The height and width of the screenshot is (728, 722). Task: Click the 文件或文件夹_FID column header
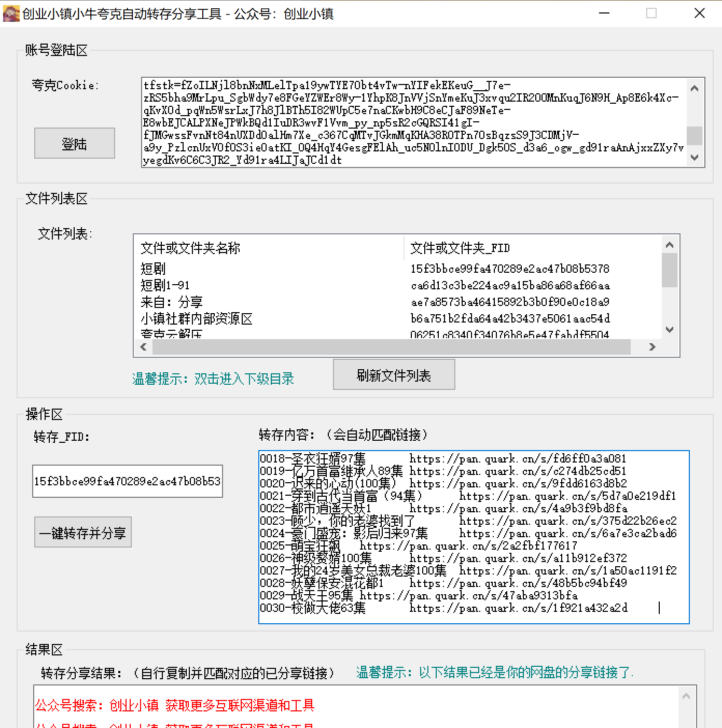click(533, 248)
